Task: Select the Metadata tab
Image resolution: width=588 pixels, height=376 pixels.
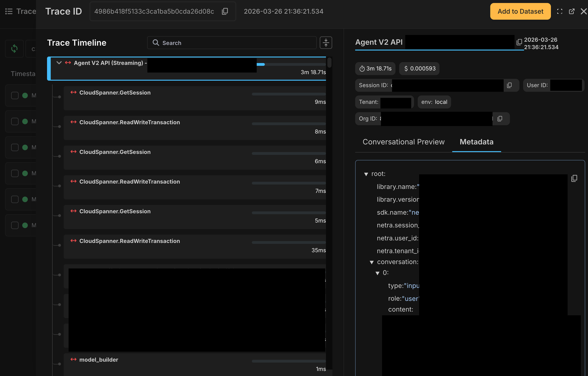Action: click(x=476, y=142)
